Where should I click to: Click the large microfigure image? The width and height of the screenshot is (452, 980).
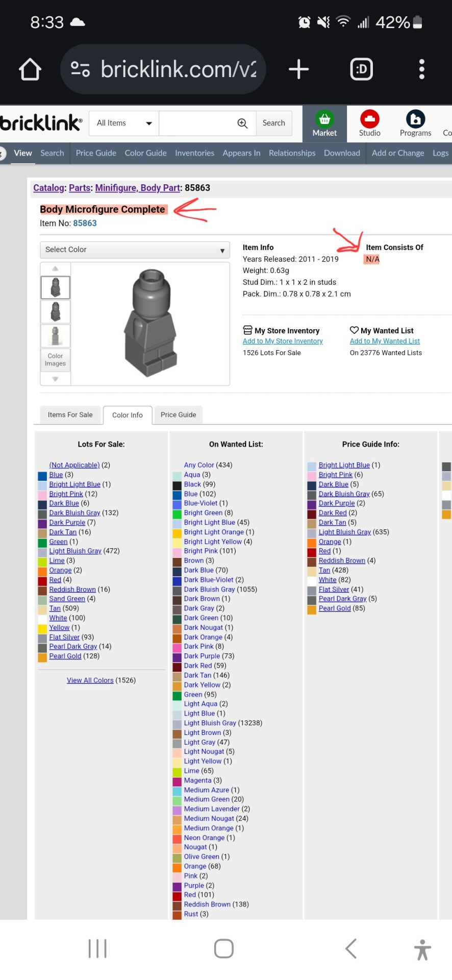tap(150, 323)
